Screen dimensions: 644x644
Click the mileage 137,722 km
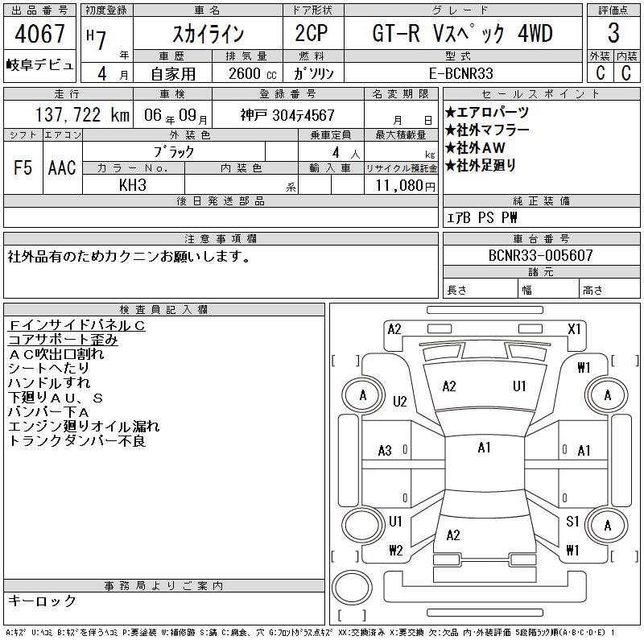point(82,115)
